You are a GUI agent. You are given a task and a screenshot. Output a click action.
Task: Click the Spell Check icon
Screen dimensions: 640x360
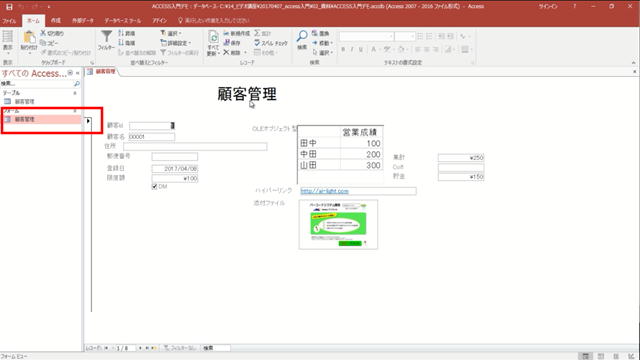click(257, 43)
